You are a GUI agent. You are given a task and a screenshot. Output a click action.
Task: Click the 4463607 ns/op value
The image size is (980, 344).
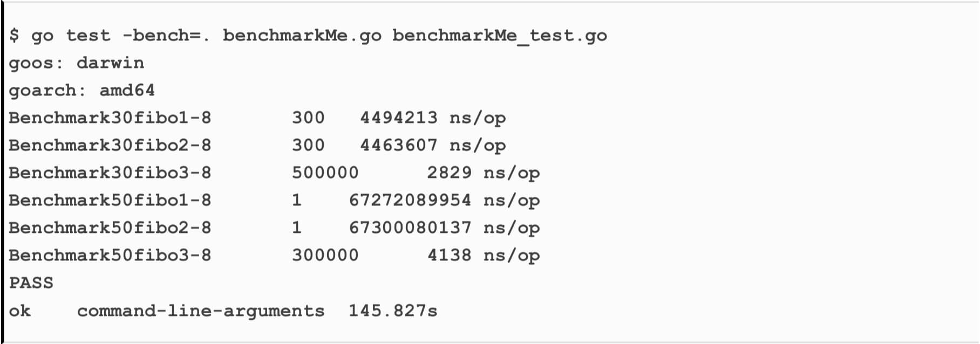(x=433, y=146)
